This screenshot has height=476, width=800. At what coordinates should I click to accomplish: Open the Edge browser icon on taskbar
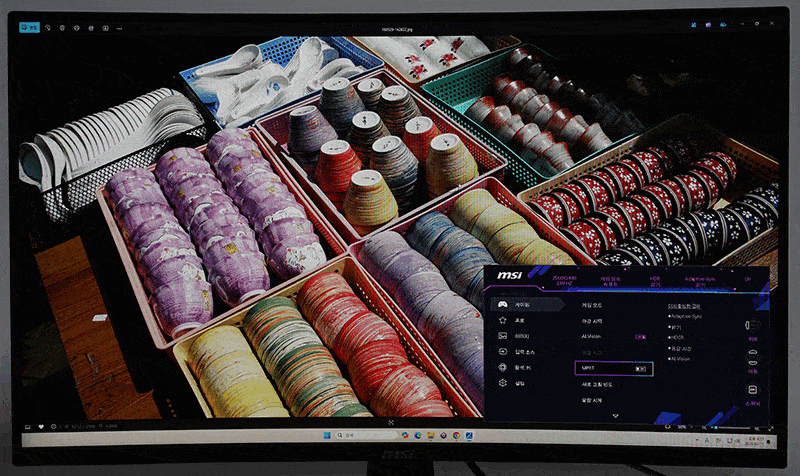(418, 435)
